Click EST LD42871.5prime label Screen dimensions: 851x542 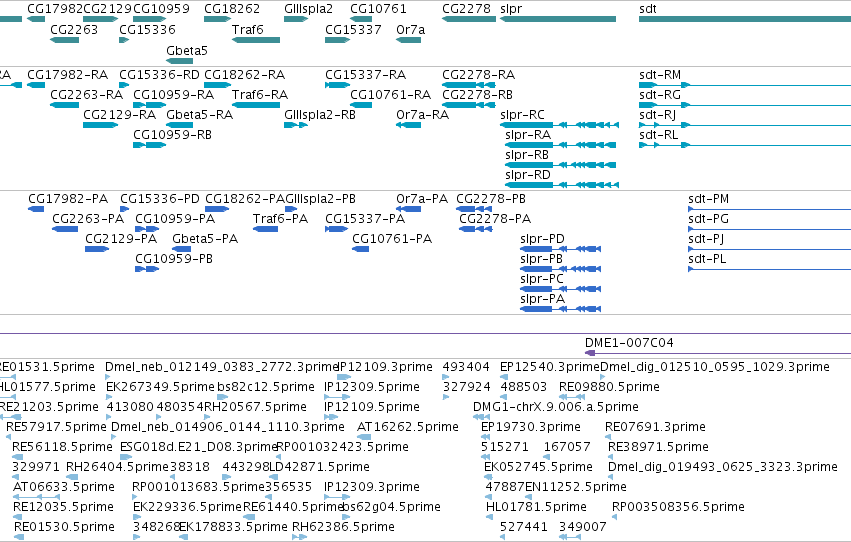pos(319,467)
